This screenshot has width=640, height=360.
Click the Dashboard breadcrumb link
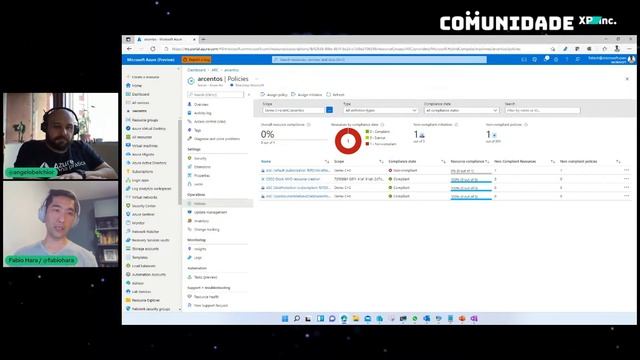[196, 70]
